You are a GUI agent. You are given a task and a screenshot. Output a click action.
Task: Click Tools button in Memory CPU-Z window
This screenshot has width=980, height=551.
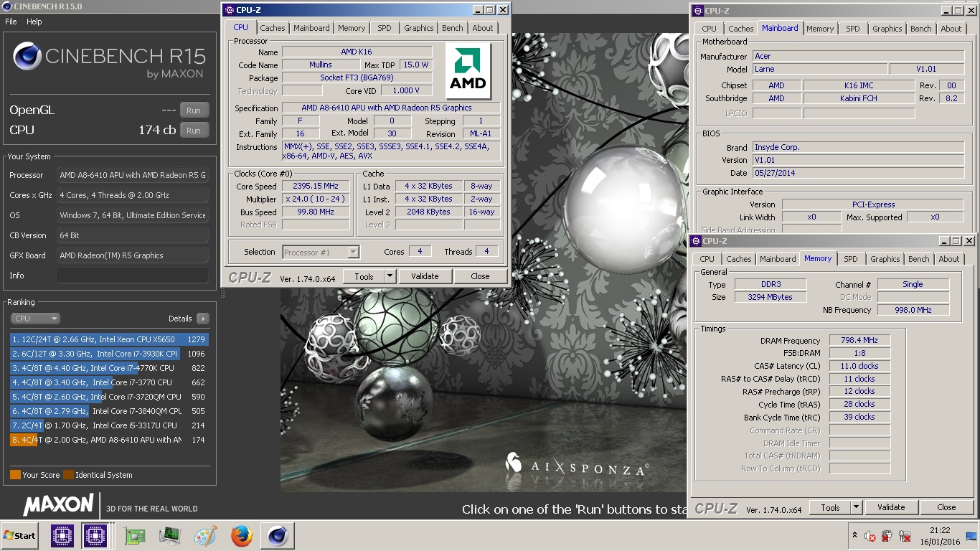(x=830, y=507)
